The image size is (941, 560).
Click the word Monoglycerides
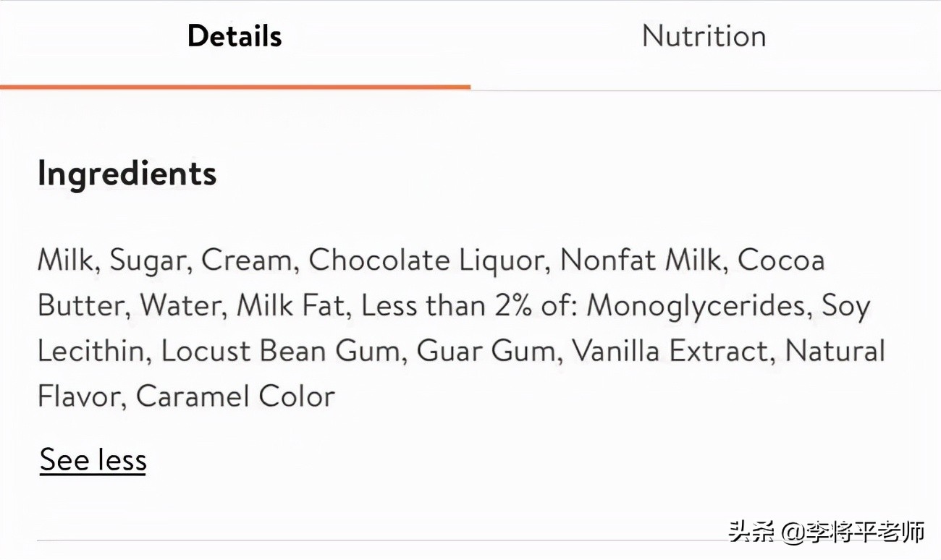pyautogui.click(x=696, y=306)
